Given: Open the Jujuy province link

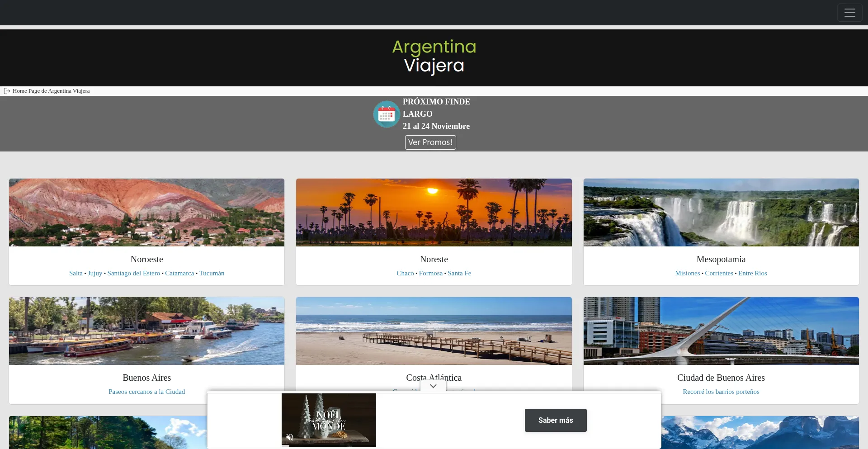Looking at the screenshot, I should coord(95,273).
